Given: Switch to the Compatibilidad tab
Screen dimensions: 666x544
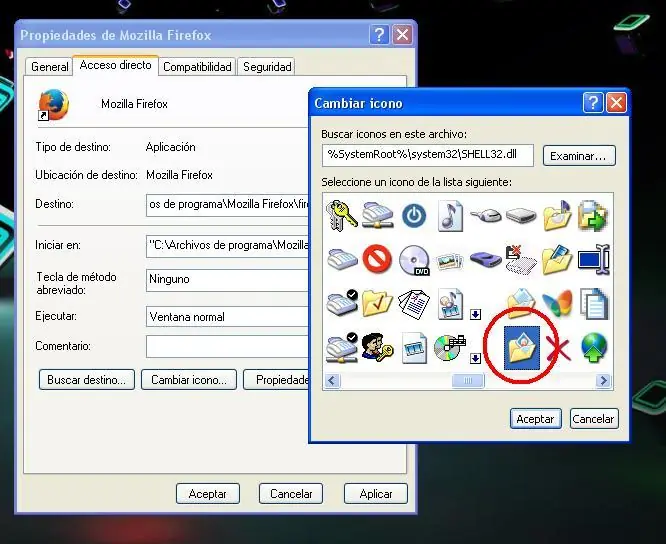Looking at the screenshot, I should click(197, 67).
